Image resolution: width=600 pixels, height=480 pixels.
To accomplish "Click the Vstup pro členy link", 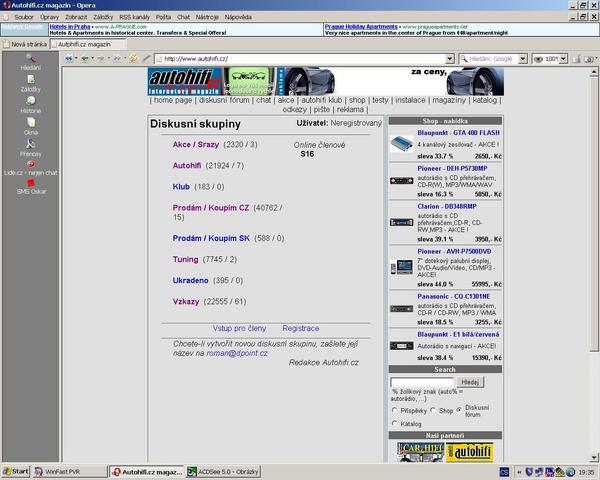I will [x=239, y=328].
